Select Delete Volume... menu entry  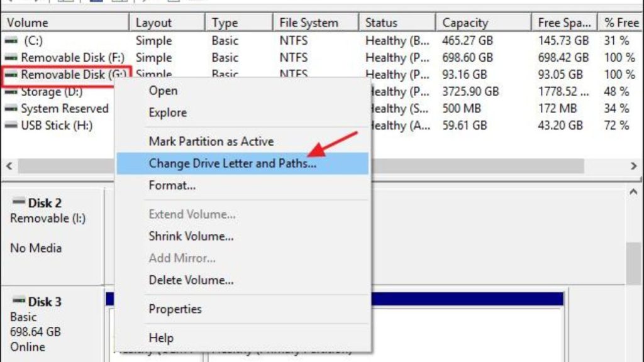point(191,280)
